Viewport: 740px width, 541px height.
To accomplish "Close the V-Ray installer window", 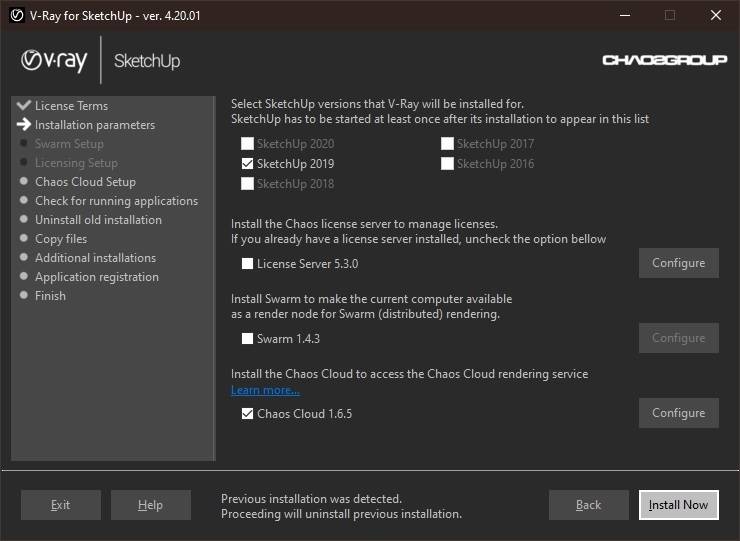I will point(715,16).
